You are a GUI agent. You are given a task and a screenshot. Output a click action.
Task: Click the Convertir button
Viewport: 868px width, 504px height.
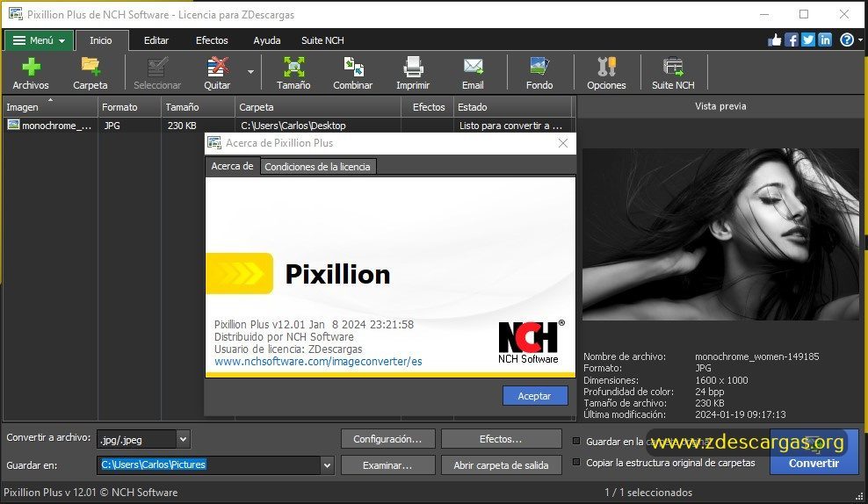click(x=814, y=452)
